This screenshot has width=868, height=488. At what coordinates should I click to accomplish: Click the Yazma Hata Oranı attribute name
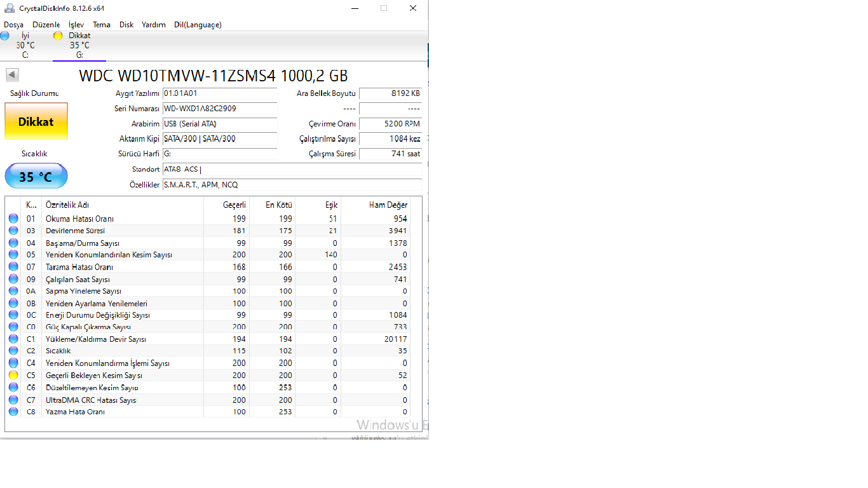pyautogui.click(x=75, y=412)
